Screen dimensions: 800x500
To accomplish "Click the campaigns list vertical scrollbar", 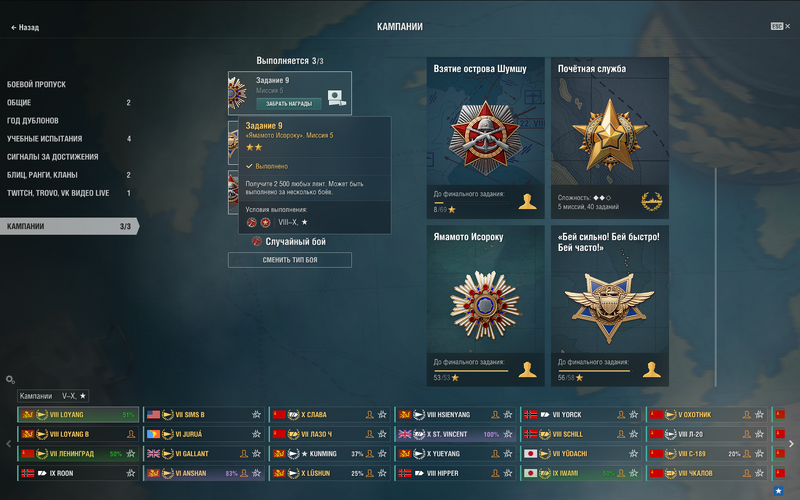I will click(x=716, y=277).
